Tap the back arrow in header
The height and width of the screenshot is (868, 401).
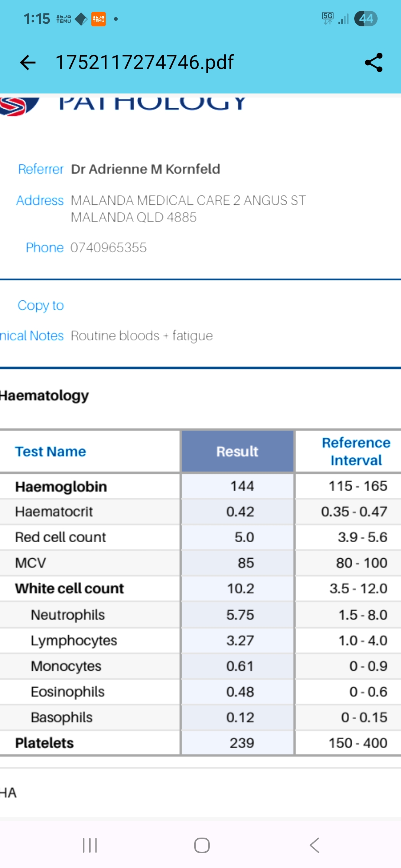[x=28, y=62]
